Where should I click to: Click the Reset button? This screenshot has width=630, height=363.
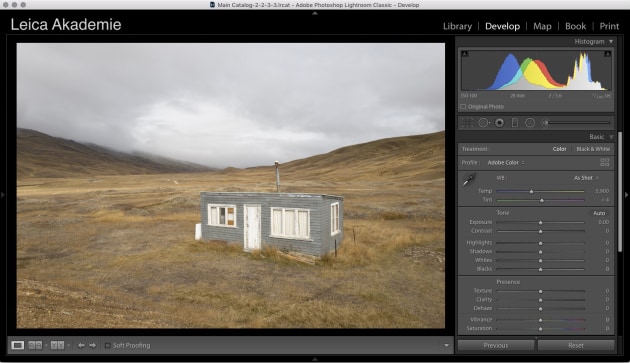(x=576, y=345)
